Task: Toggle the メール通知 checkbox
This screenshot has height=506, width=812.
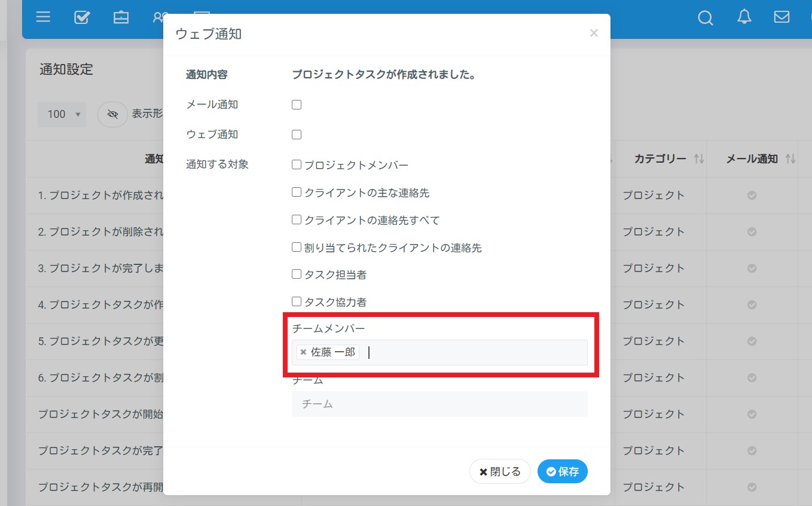Action: pos(297,105)
